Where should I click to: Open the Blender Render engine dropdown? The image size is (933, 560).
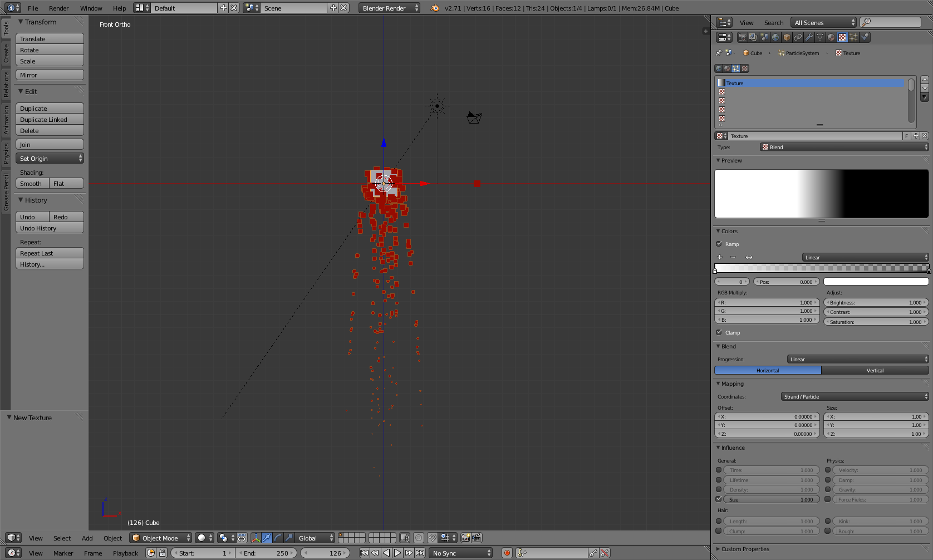pos(389,8)
